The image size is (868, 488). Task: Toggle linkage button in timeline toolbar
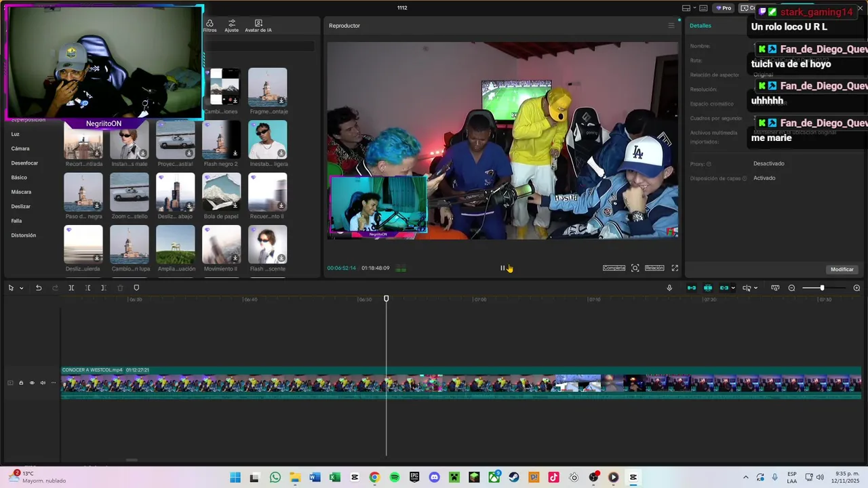coord(724,288)
